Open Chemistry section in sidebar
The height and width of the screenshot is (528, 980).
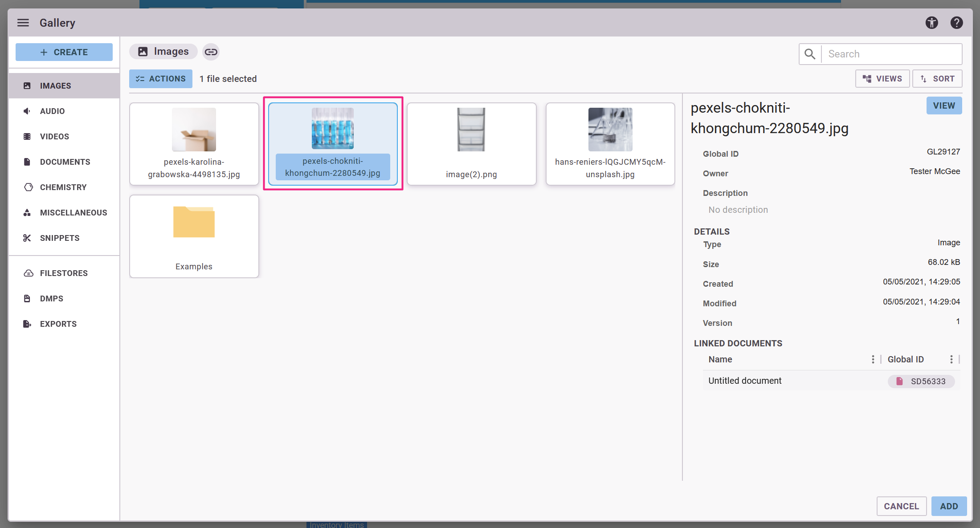click(x=63, y=187)
